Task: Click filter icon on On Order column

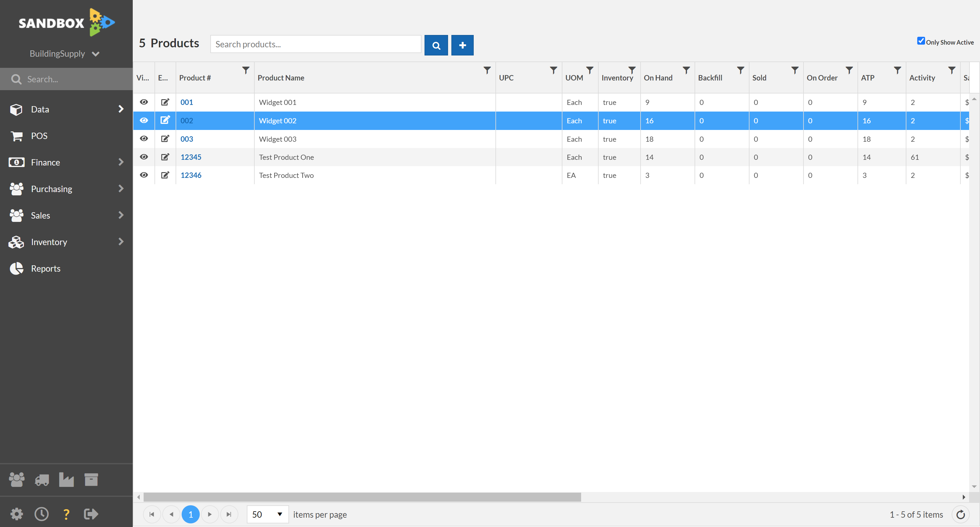Action: pyautogui.click(x=849, y=70)
